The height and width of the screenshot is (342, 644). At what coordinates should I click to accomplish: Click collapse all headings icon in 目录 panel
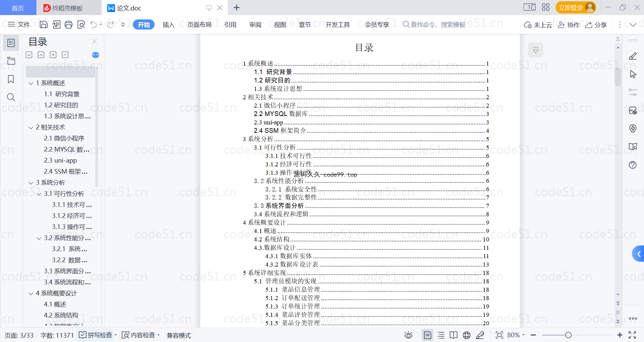41,55
